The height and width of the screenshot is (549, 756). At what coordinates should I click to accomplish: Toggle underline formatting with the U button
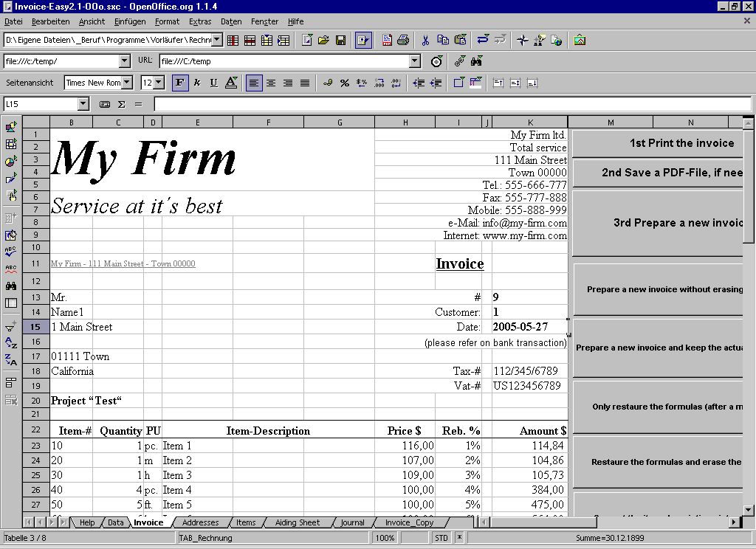[213, 83]
